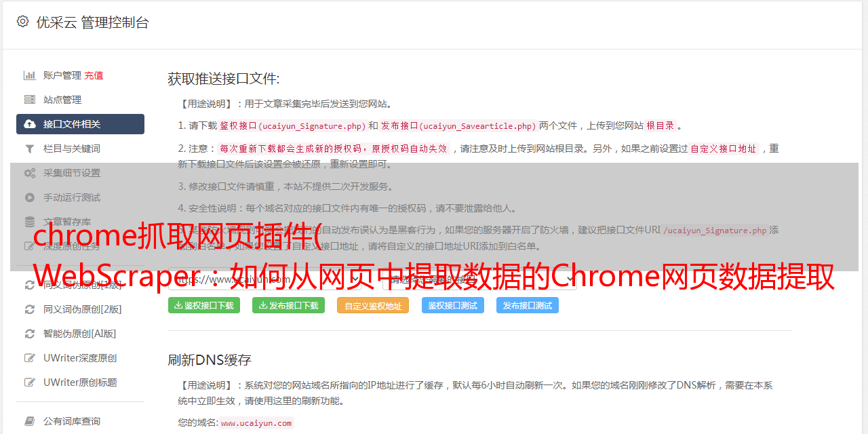This screenshot has width=868, height=434.
Task: Open 账户管理 via its bar chart icon
Action: 30,75
